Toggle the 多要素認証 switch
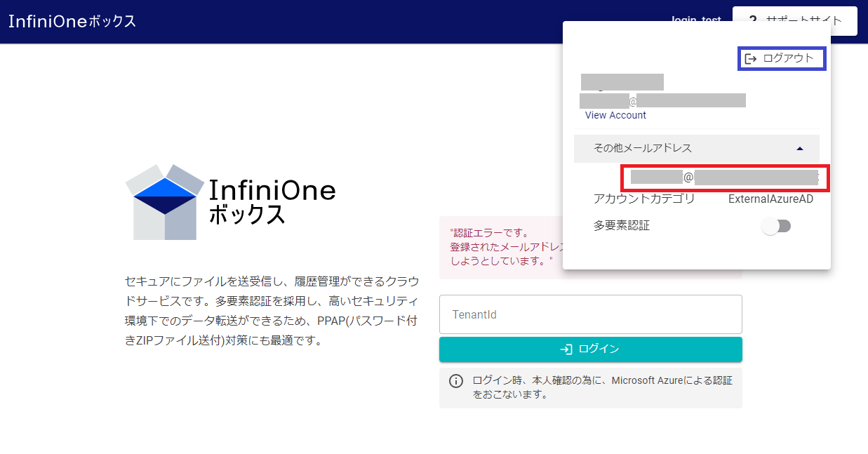The height and width of the screenshot is (454, 868). tap(777, 226)
